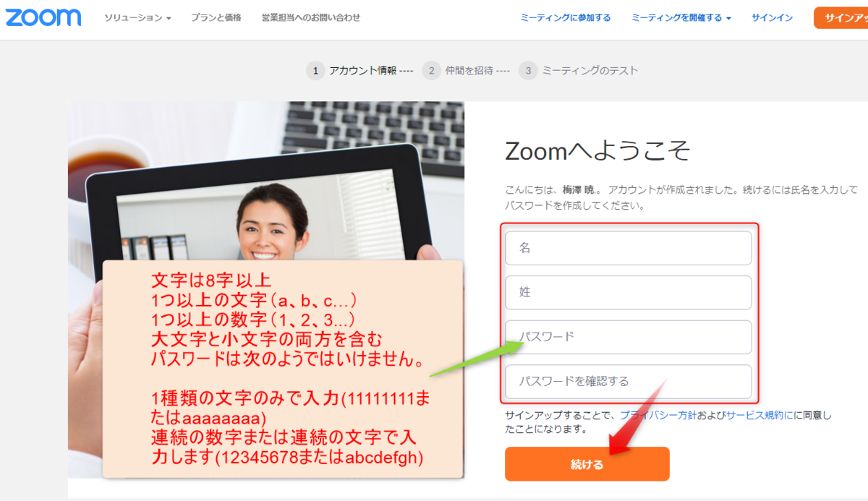Open 営業担当へのお問い合わせ link
This screenshot has width=868, height=501.
pos(310,17)
